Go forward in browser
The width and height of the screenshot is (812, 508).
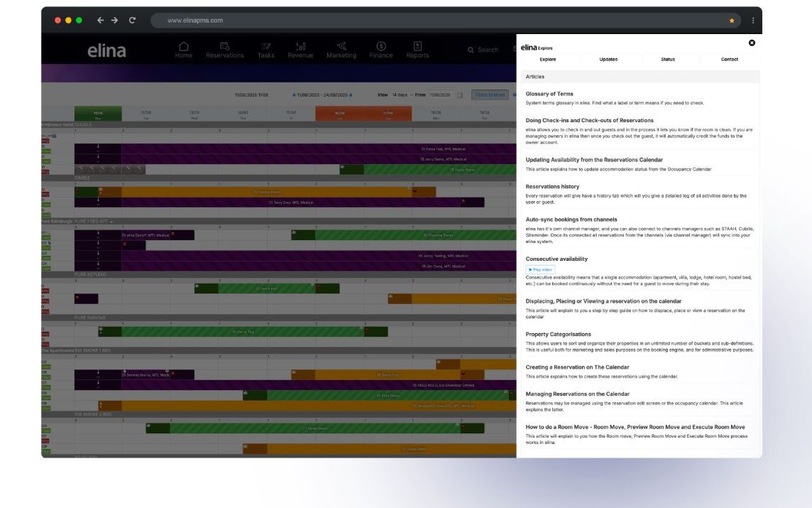pyautogui.click(x=114, y=20)
